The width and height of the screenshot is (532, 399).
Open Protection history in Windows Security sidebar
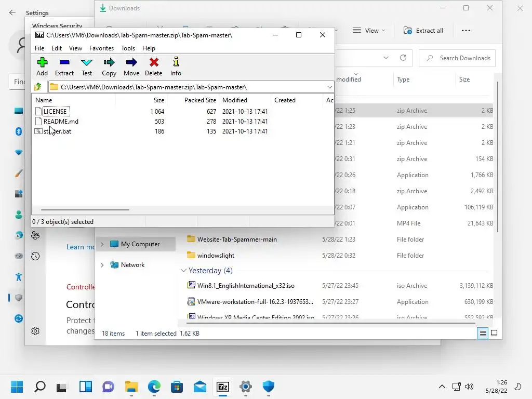click(x=35, y=256)
